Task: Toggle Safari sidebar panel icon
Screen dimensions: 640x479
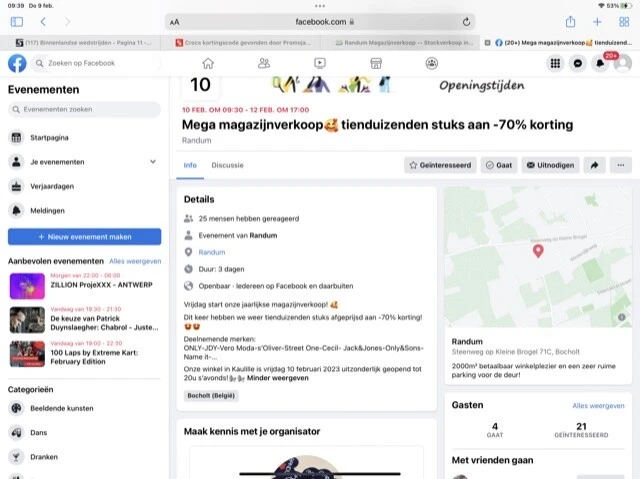Action: (x=17, y=22)
